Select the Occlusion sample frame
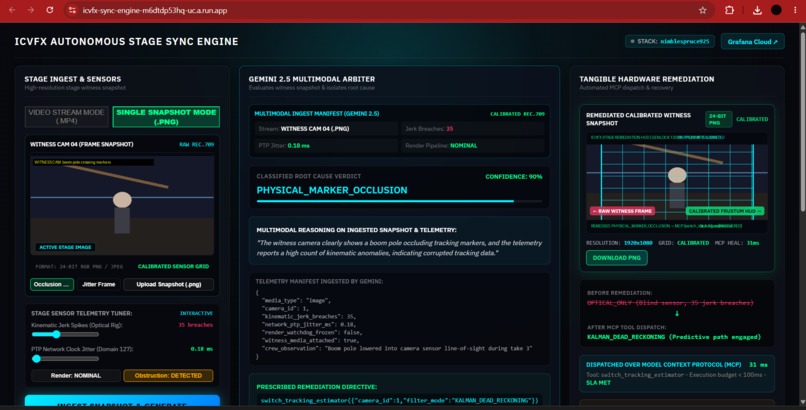Viewport: 806px width, 410px height. point(51,284)
